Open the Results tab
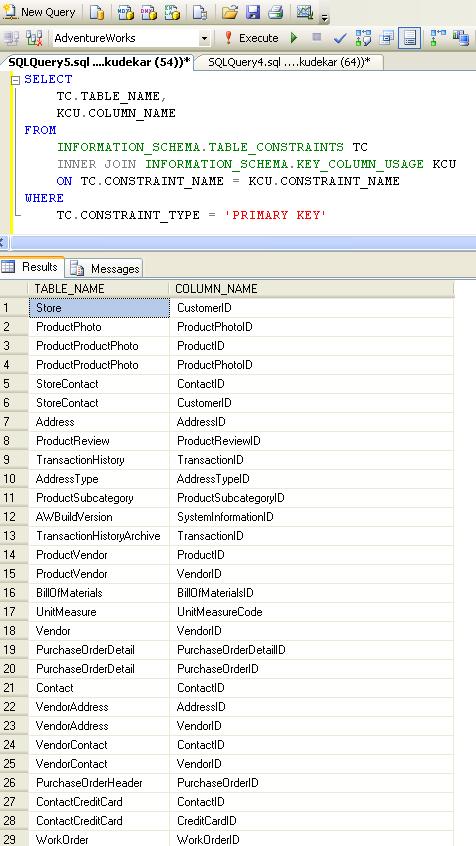Viewport: 476px width, 846px height. [32, 267]
